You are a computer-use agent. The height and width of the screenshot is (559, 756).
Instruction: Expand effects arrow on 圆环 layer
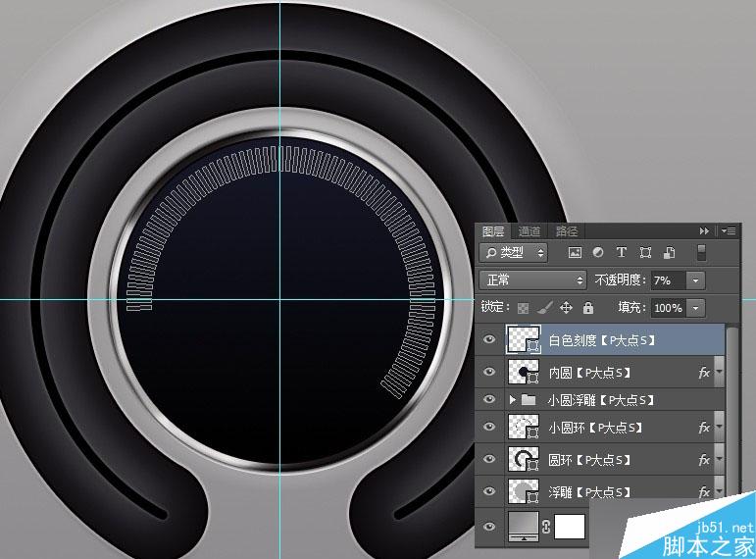click(x=719, y=460)
